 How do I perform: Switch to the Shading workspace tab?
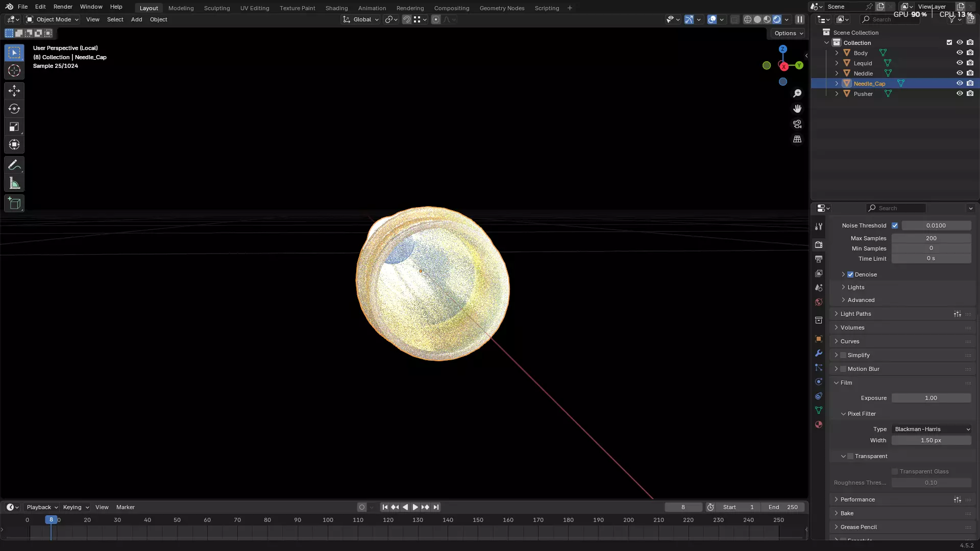click(x=336, y=8)
